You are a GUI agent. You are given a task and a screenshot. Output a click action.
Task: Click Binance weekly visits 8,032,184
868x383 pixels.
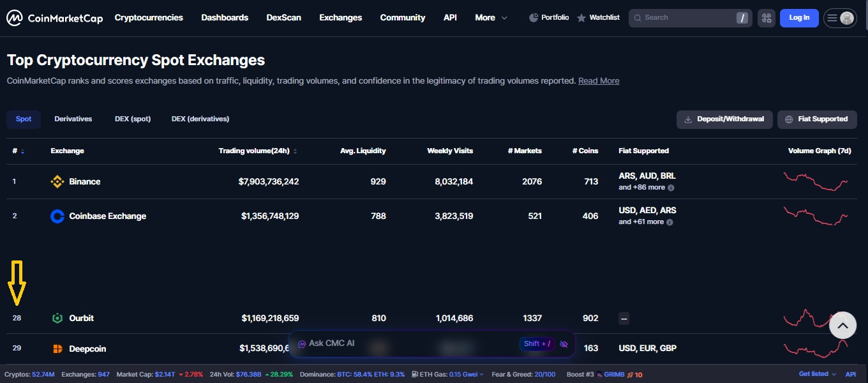point(454,182)
